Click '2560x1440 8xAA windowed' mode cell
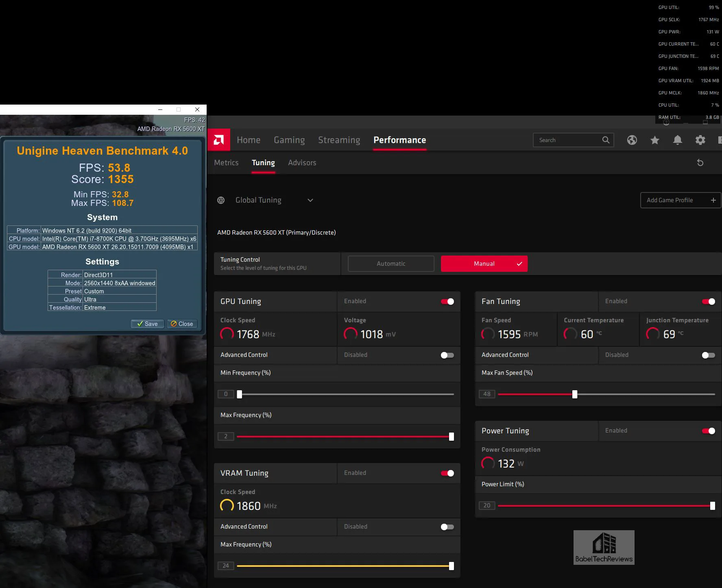722x588 pixels. tap(120, 283)
